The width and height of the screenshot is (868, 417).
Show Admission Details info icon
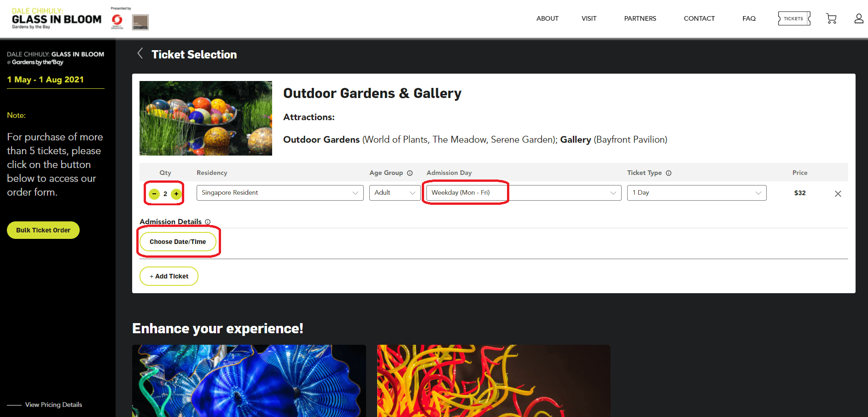pyautogui.click(x=208, y=222)
